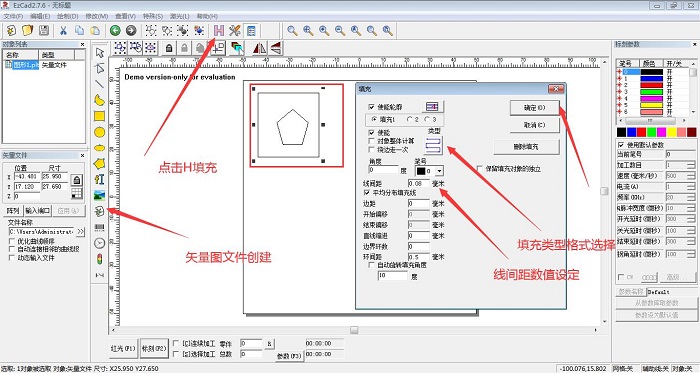Viewport: 700px width, 373px height.
Task: Open the 文件(F) menu
Action: click(13, 17)
